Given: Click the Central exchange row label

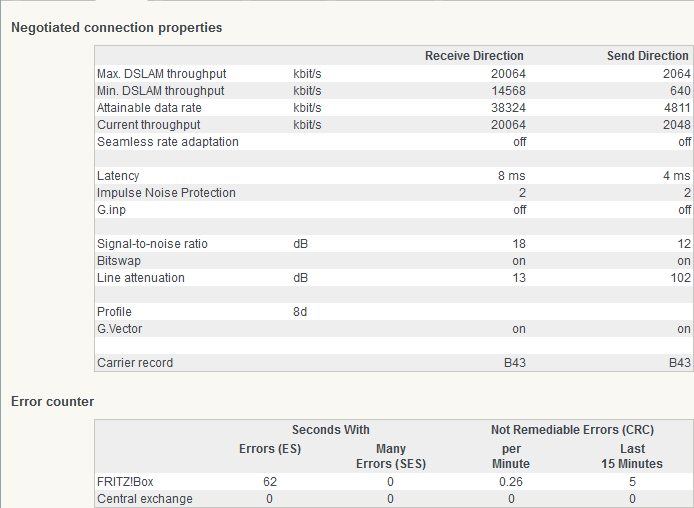Looking at the screenshot, I should [144, 499].
